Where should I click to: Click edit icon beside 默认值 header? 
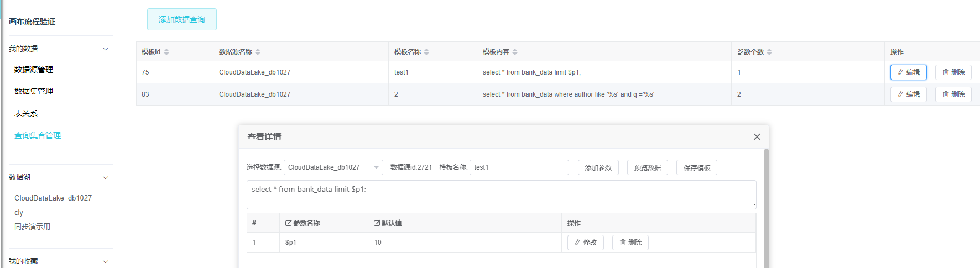[377, 223]
